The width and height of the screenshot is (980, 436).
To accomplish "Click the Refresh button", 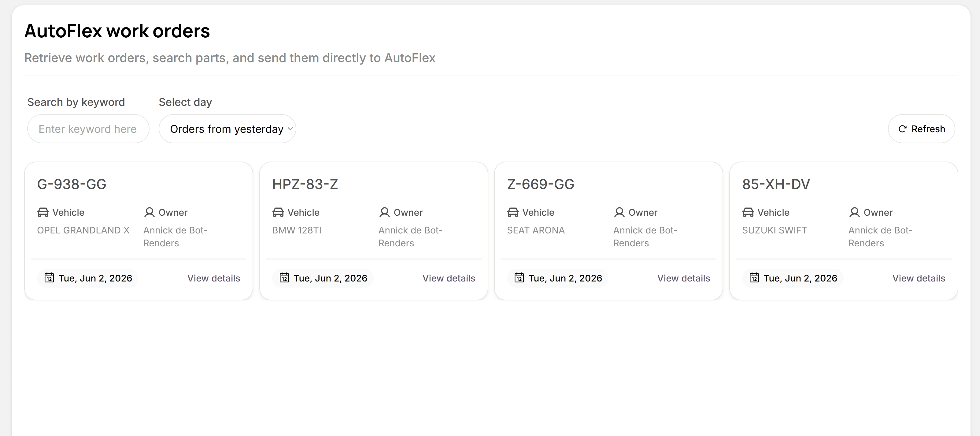I will 921,129.
